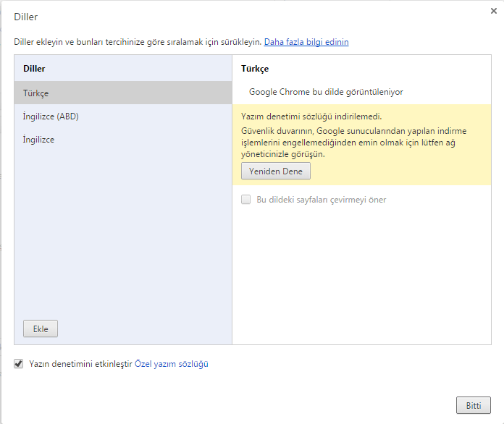Click the Ekle button to add a language
504x424 pixels.
(x=41, y=328)
